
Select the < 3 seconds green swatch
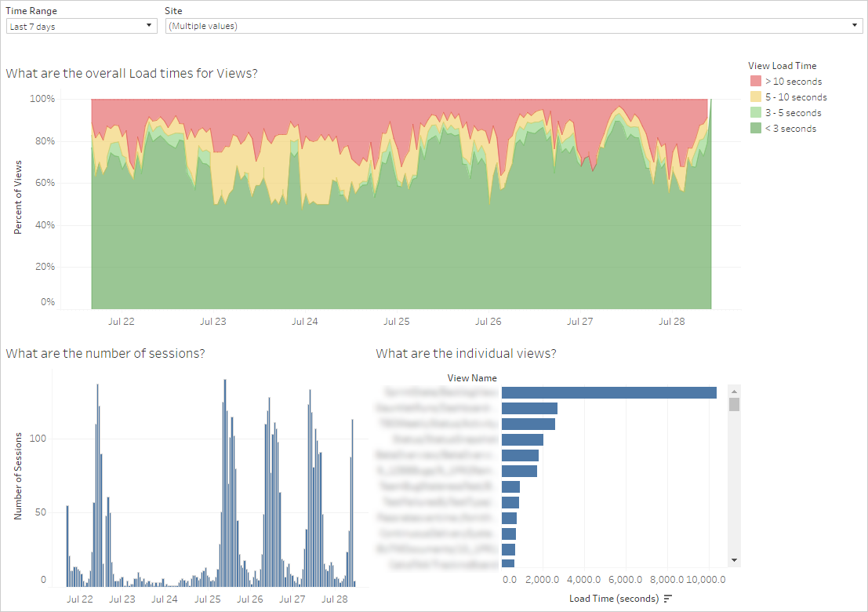(x=756, y=128)
